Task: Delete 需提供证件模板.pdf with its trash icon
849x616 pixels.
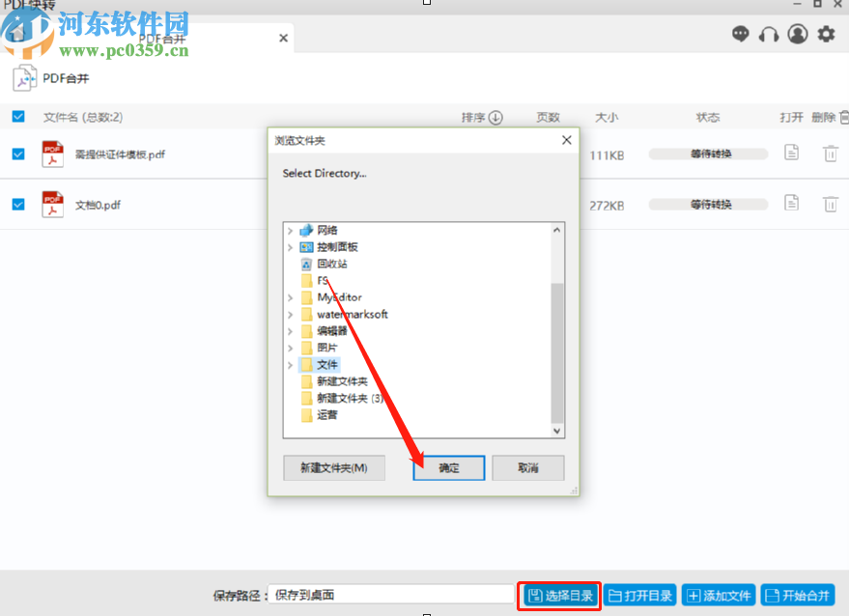Action: click(x=830, y=153)
